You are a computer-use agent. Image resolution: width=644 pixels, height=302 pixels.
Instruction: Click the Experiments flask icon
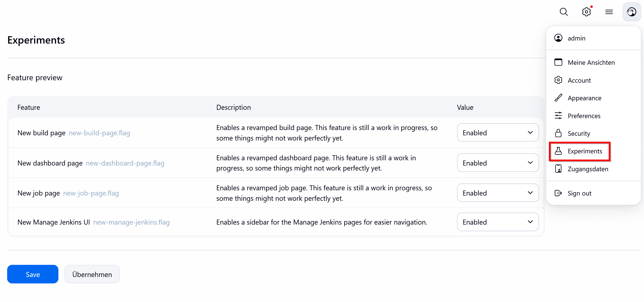pyautogui.click(x=559, y=151)
